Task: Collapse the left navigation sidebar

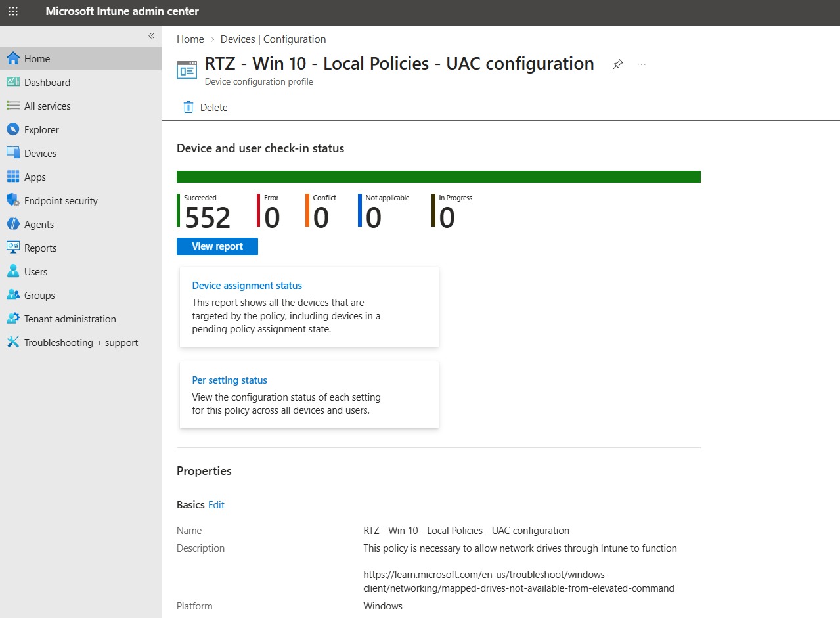Action: (x=151, y=36)
